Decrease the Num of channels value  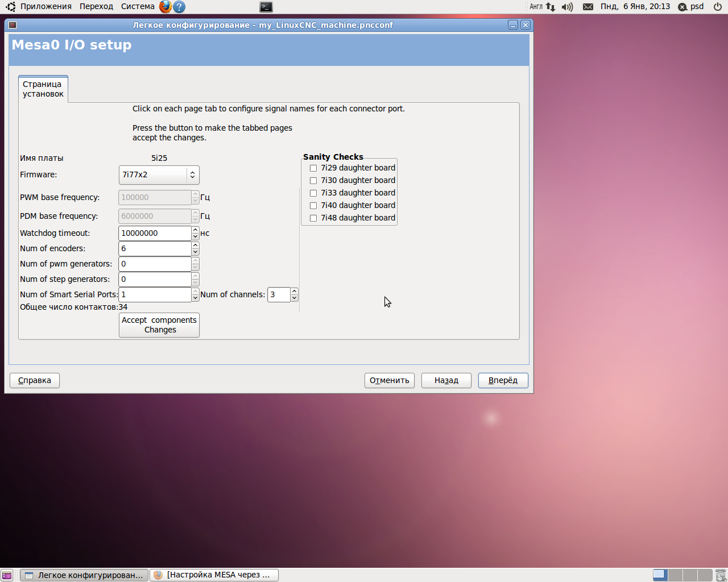click(x=294, y=298)
